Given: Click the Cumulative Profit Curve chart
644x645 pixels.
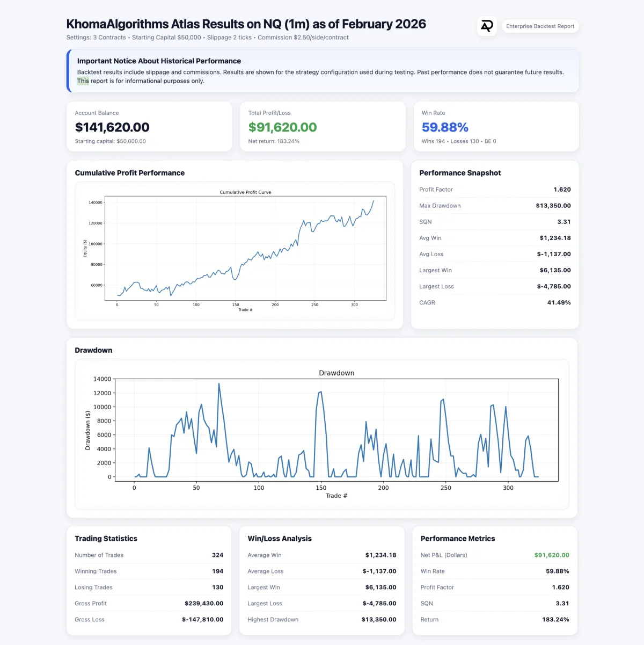Looking at the screenshot, I should [x=235, y=251].
